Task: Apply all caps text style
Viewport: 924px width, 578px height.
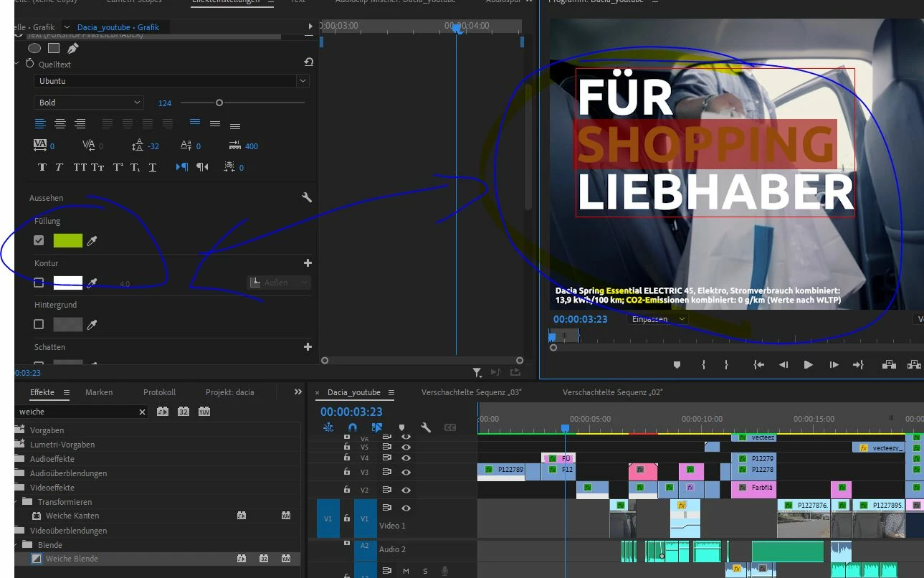Action: pos(80,167)
